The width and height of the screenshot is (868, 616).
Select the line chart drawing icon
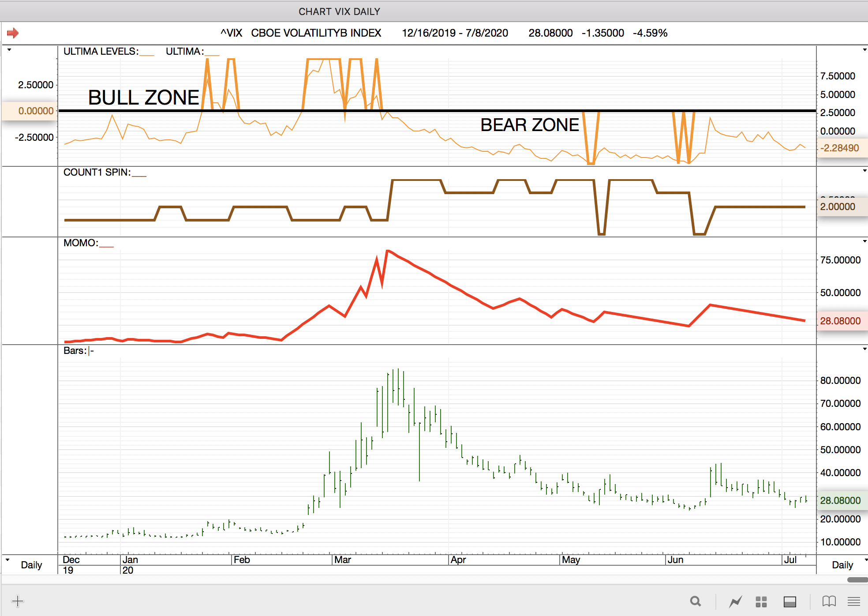pyautogui.click(x=735, y=601)
